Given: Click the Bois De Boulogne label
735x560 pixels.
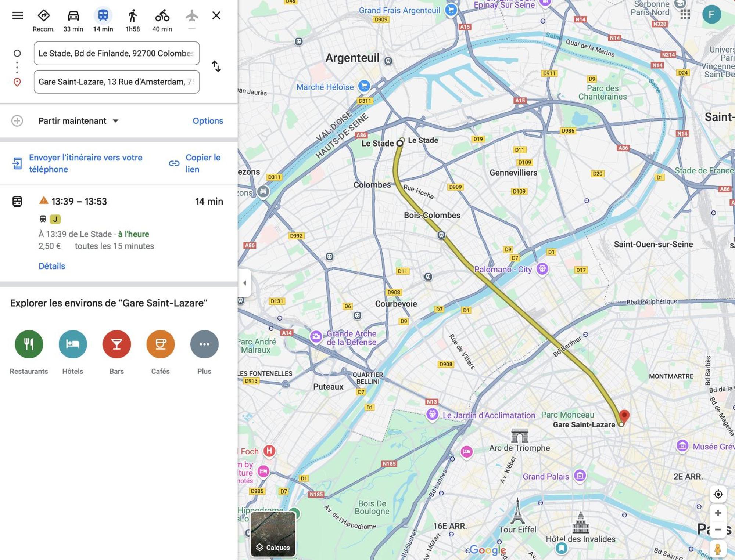Looking at the screenshot, I should pos(372,507).
